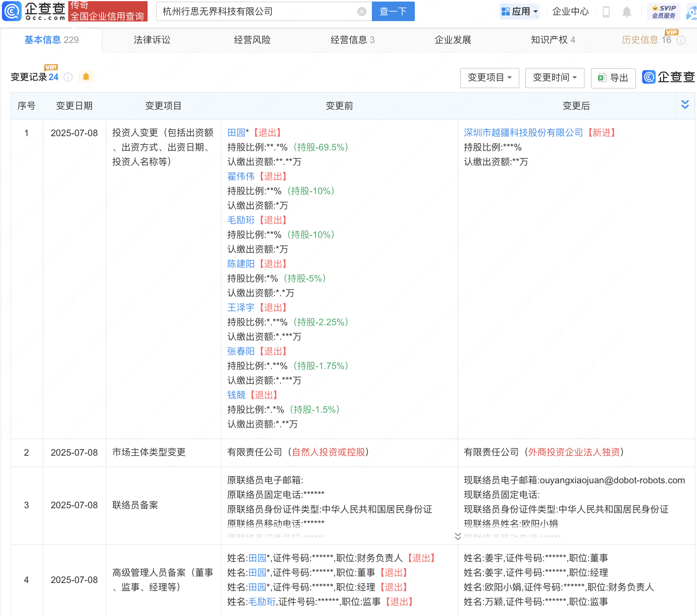The height and width of the screenshot is (616, 697).
Task: Switch to 知识产权 tab
Action: pyautogui.click(x=553, y=40)
